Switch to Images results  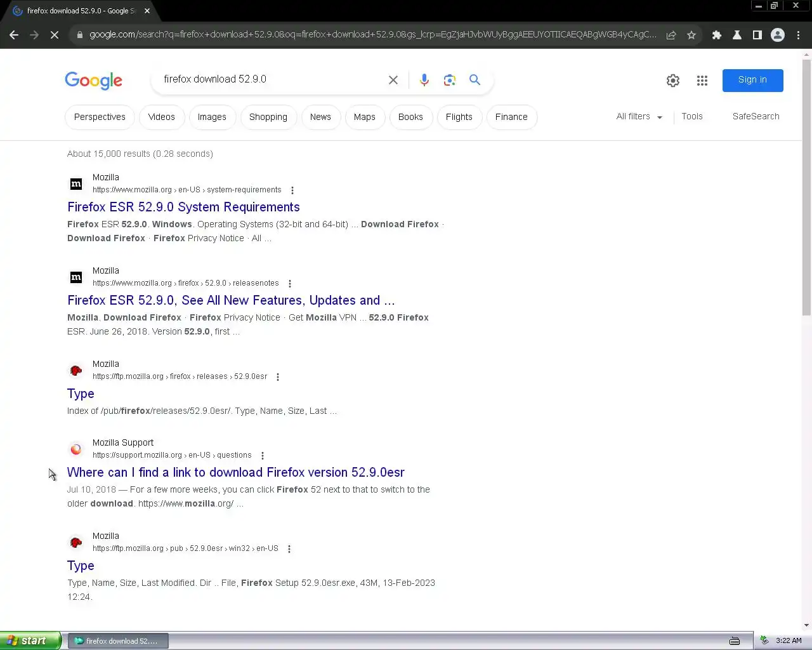(212, 117)
